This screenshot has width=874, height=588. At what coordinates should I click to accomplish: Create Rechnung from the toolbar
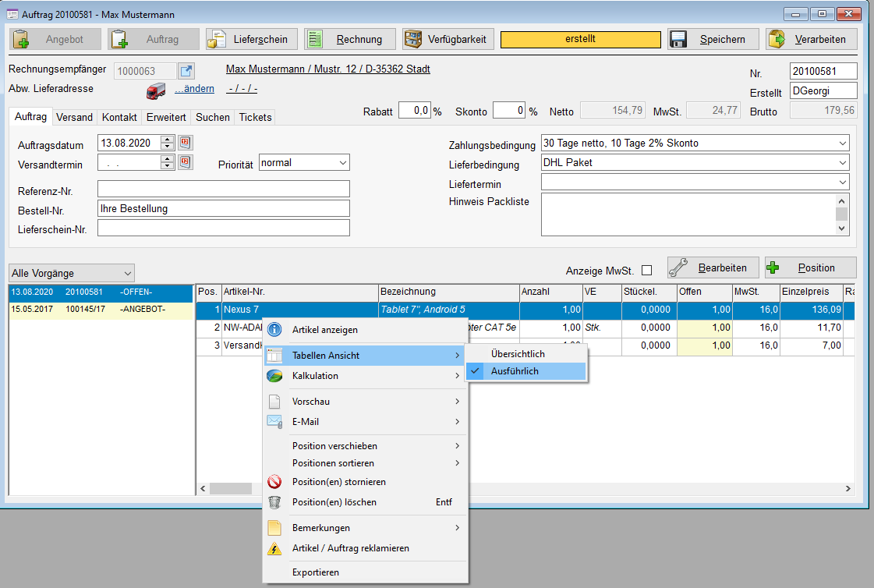click(x=349, y=39)
